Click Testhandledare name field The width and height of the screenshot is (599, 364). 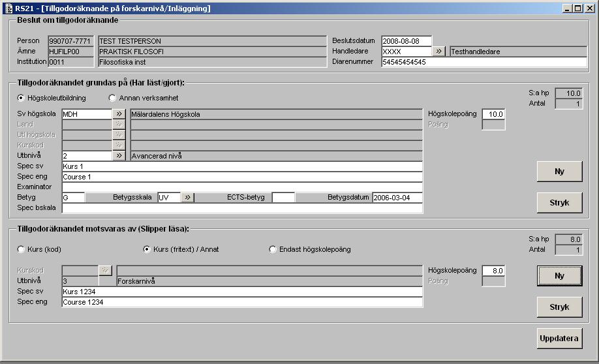[518, 51]
